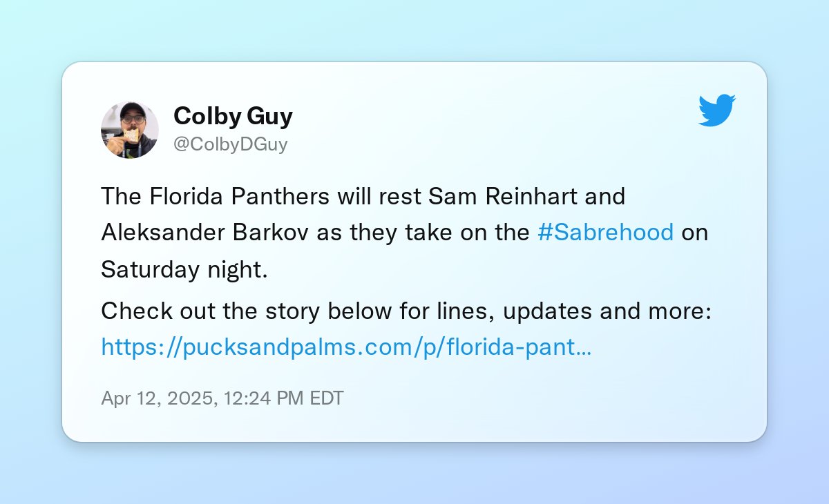The height and width of the screenshot is (504, 829).
Task: Click the 12:24 PM EDT time text
Action: (x=284, y=398)
